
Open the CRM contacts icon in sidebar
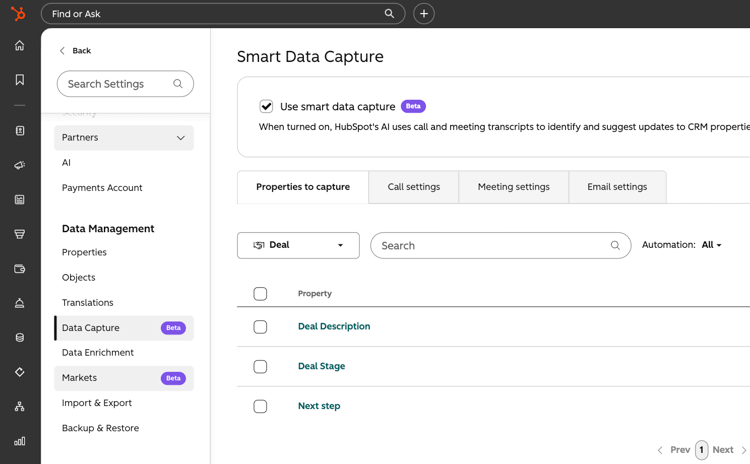click(20, 131)
